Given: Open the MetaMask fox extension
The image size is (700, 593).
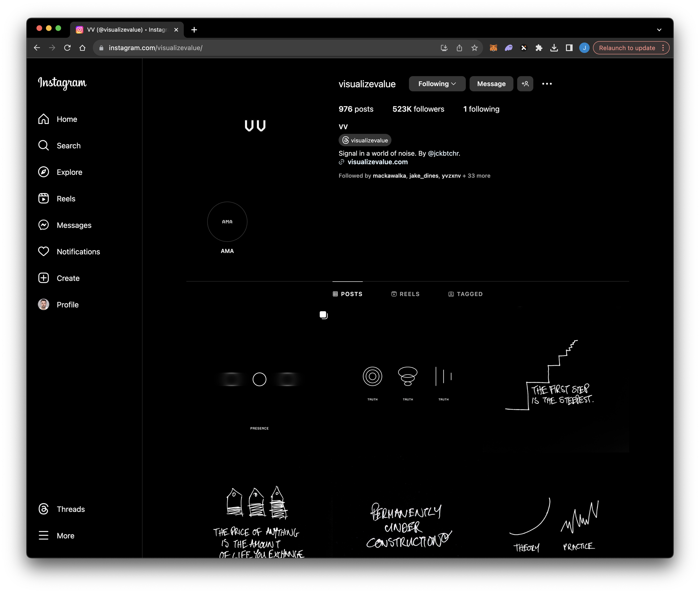Looking at the screenshot, I should click(x=493, y=48).
